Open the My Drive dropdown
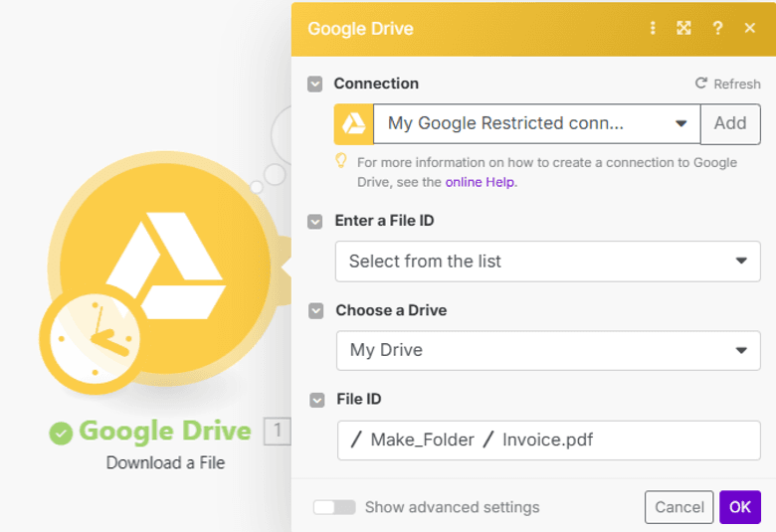 tap(740, 350)
